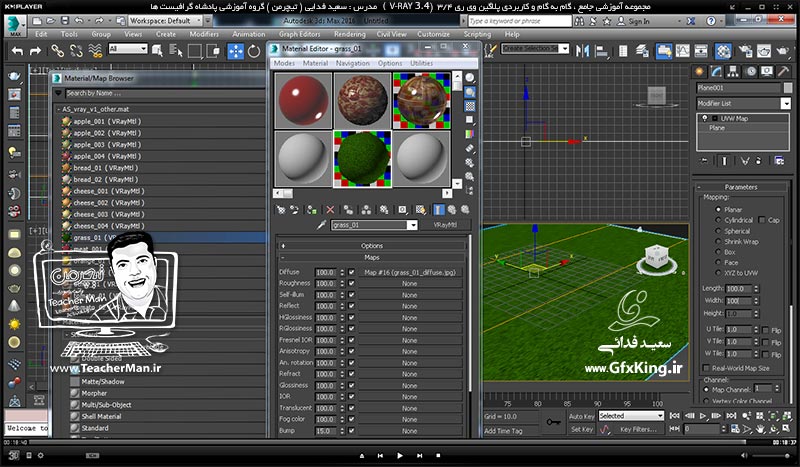Open the Material Editor Modes menu
This screenshot has width=800, height=467.
pos(284,63)
